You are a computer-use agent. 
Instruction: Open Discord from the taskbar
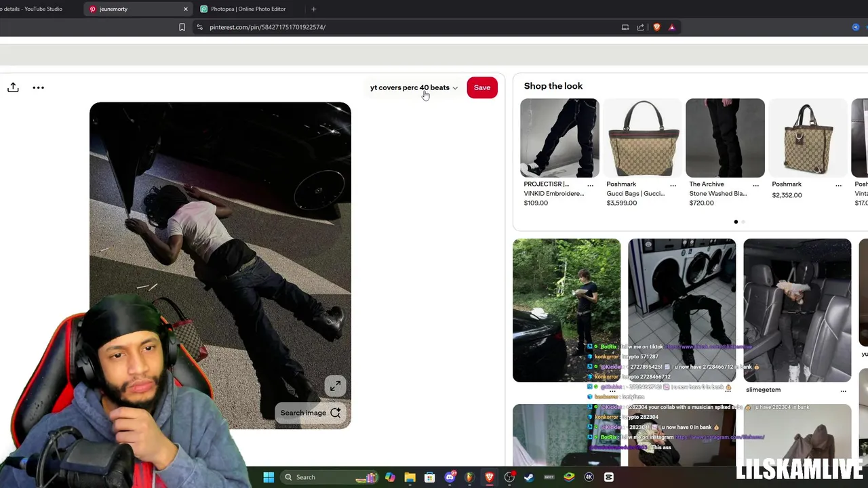tap(450, 477)
